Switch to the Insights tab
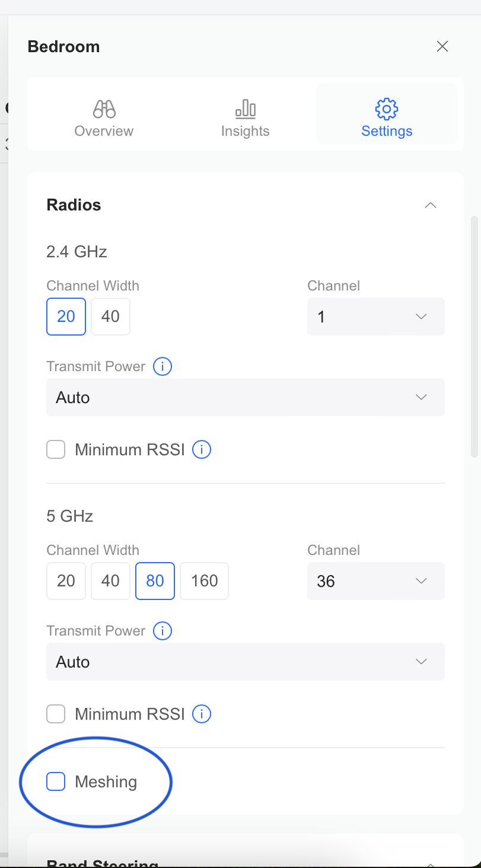481x868 pixels. 245,114
